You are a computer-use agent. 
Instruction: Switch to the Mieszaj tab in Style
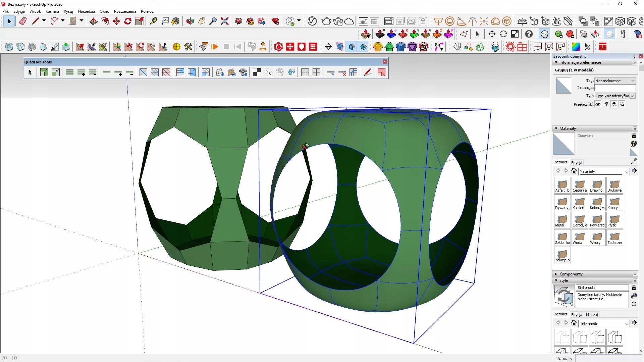pyautogui.click(x=592, y=315)
